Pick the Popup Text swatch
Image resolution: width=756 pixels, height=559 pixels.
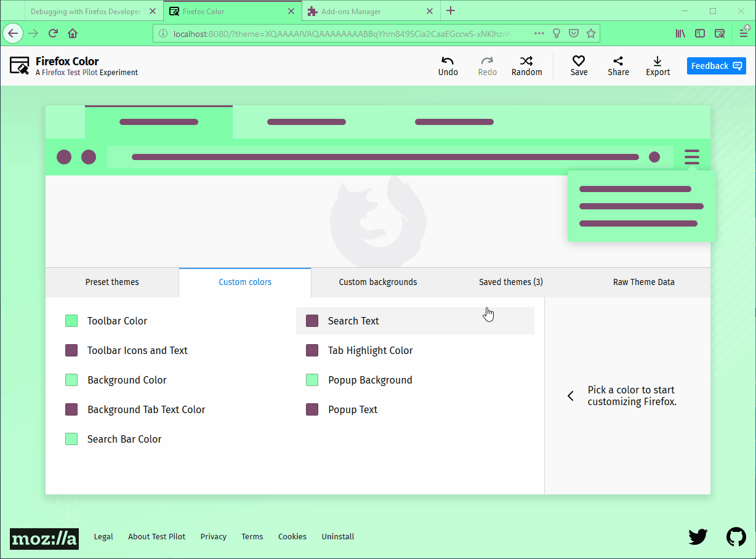point(312,409)
